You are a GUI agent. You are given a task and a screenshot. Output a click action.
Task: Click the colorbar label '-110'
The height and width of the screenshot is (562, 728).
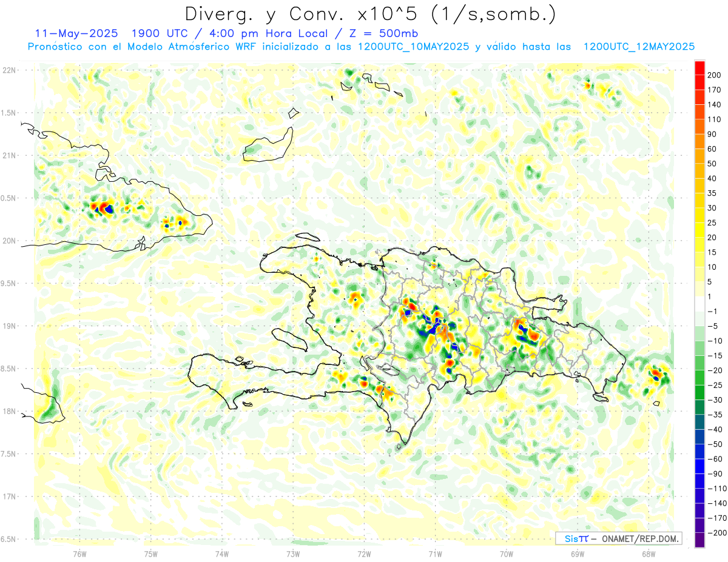(717, 489)
